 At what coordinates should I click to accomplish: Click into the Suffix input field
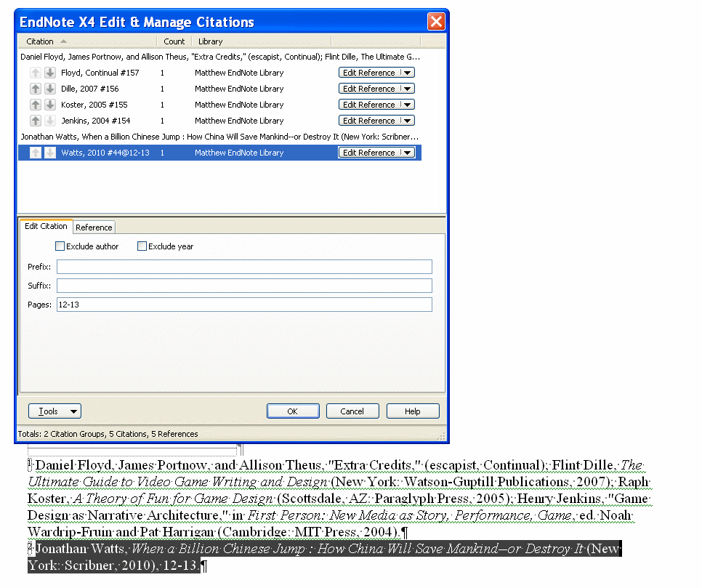click(244, 285)
